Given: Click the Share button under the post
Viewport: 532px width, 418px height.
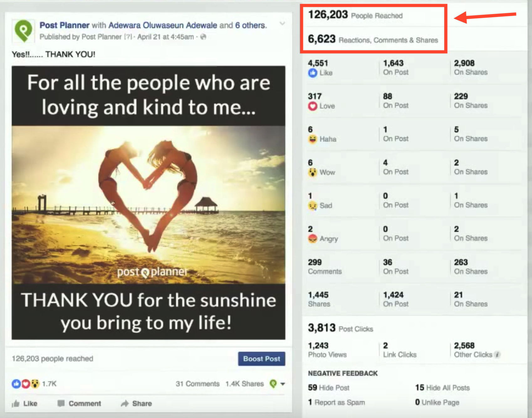Looking at the screenshot, I should tap(136, 404).
